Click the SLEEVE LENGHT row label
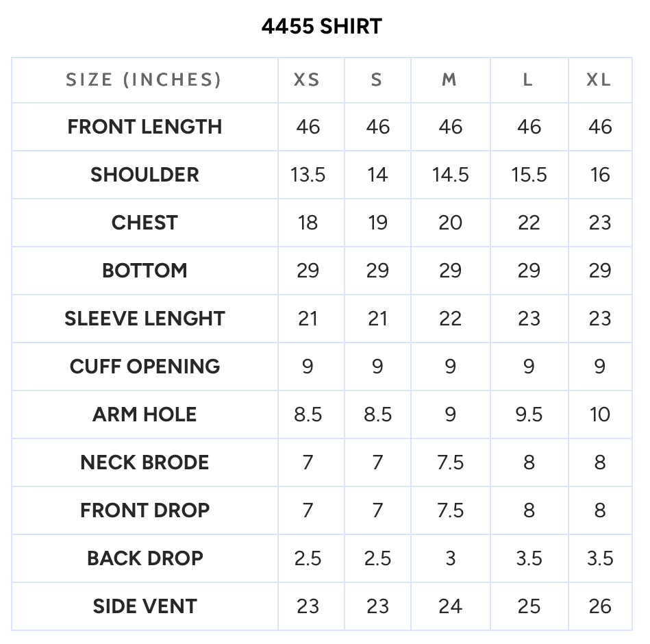This screenshot has height=644, width=650. coord(145,319)
